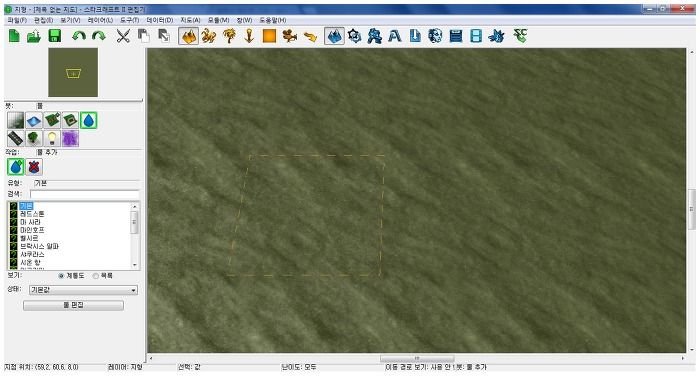Open the 도움말(H) menu
This screenshot has width=700, height=376.
coord(273,21)
